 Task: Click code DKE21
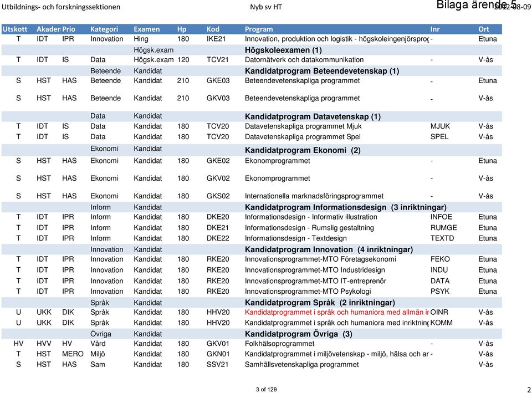[218, 228]
